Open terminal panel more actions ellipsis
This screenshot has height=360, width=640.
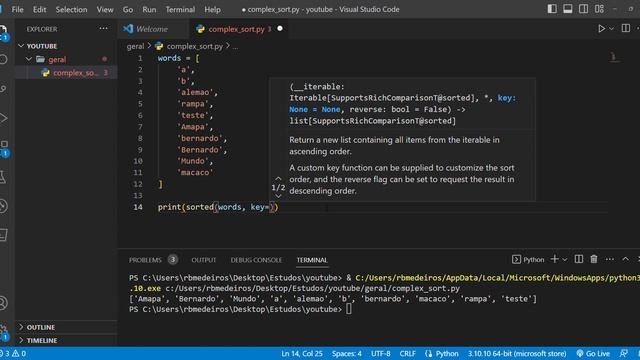[x=609, y=259]
